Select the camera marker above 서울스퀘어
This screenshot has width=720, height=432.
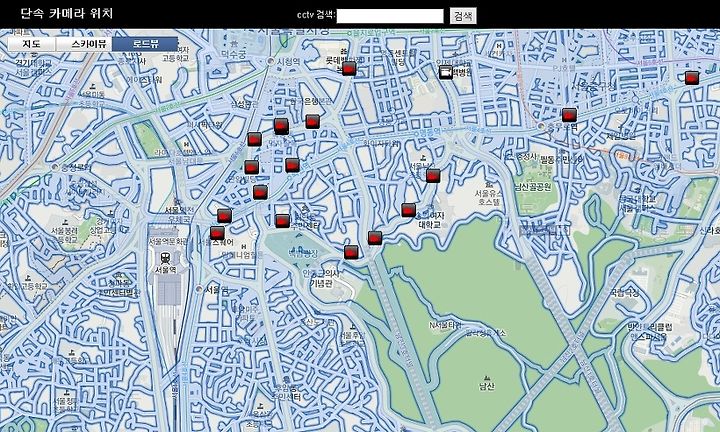point(217,233)
